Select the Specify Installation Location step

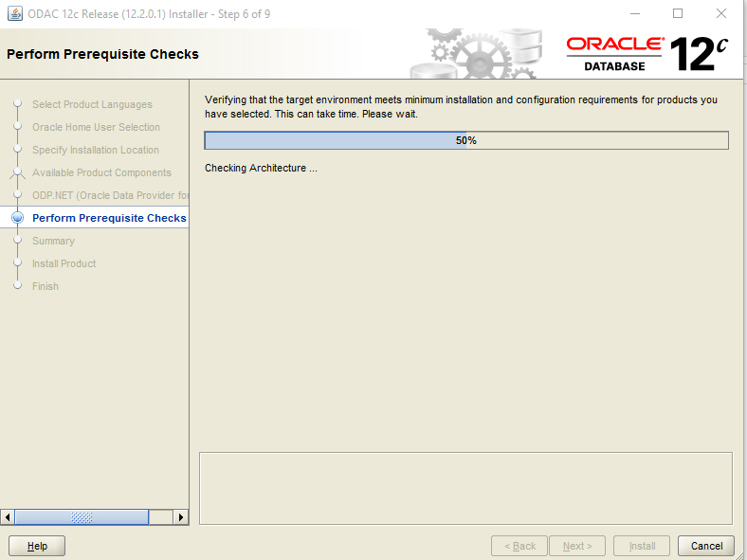coord(96,150)
